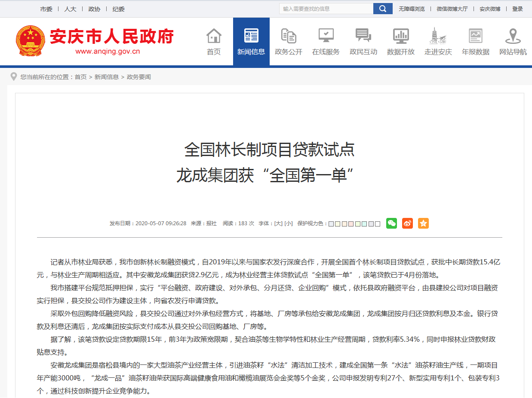This screenshot has height=398, width=532.
Task: Pick the first eye-protection color swatch
Action: click(331, 224)
